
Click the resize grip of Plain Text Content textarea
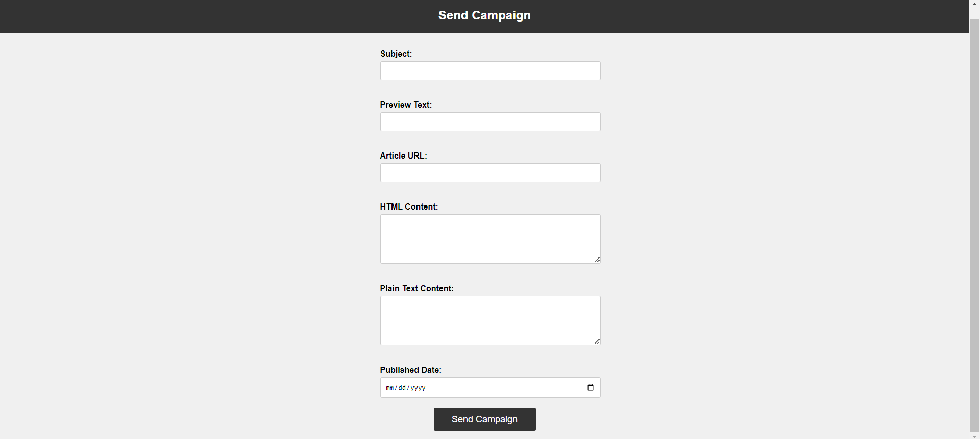point(597,341)
